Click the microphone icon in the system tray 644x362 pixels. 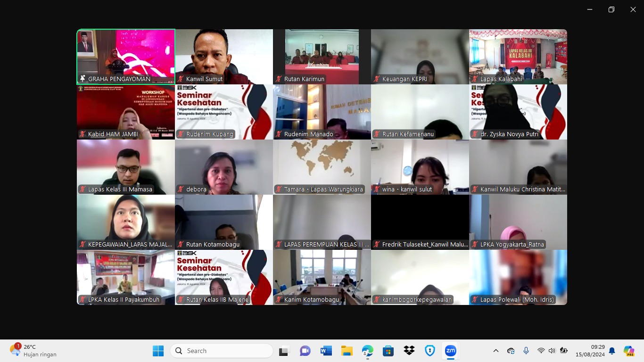526,351
